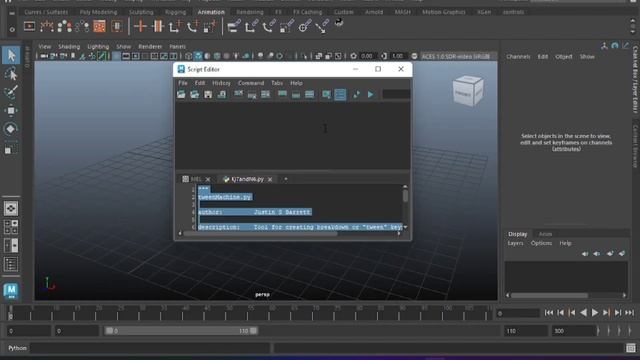Choose the Move tool in the toolbox

point(11,111)
